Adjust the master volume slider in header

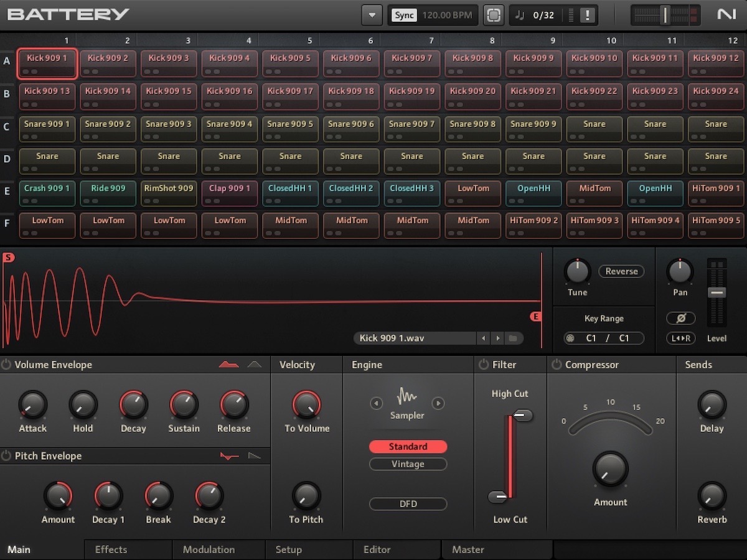point(664,15)
